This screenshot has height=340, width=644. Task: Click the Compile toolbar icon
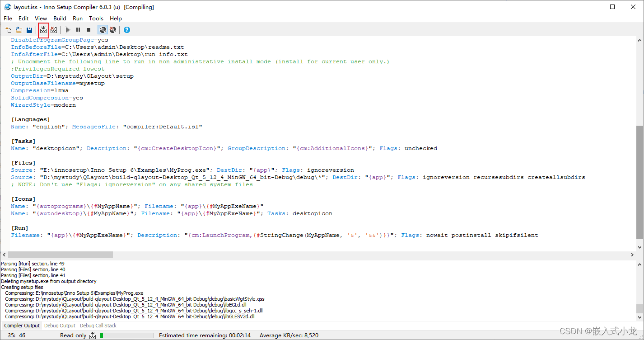[43, 30]
